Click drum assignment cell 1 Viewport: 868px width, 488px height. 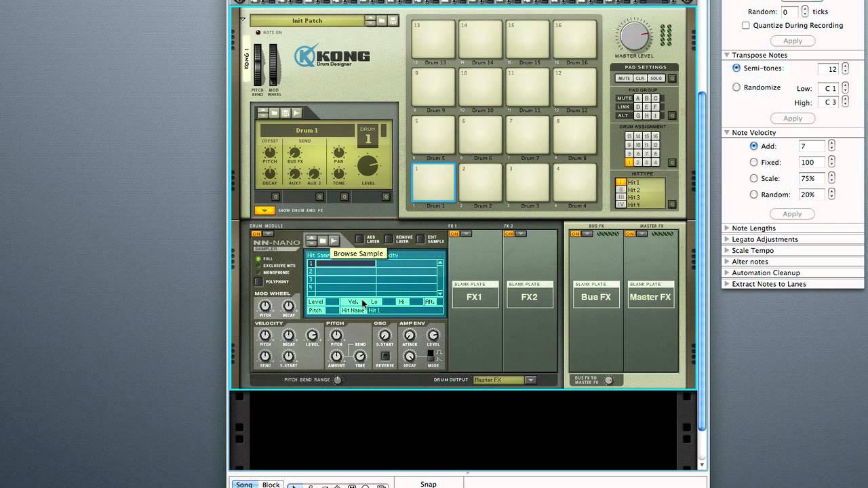pyautogui.click(x=629, y=163)
